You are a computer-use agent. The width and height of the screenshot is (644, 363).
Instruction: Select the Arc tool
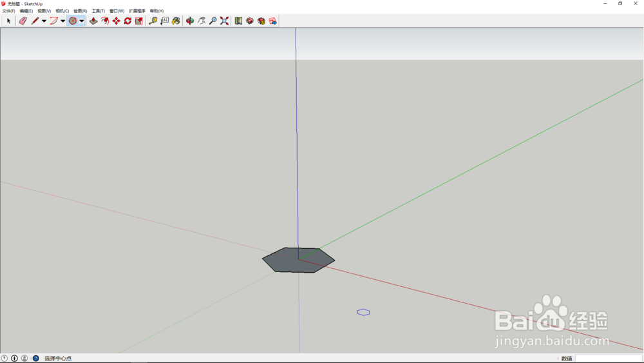click(x=54, y=21)
